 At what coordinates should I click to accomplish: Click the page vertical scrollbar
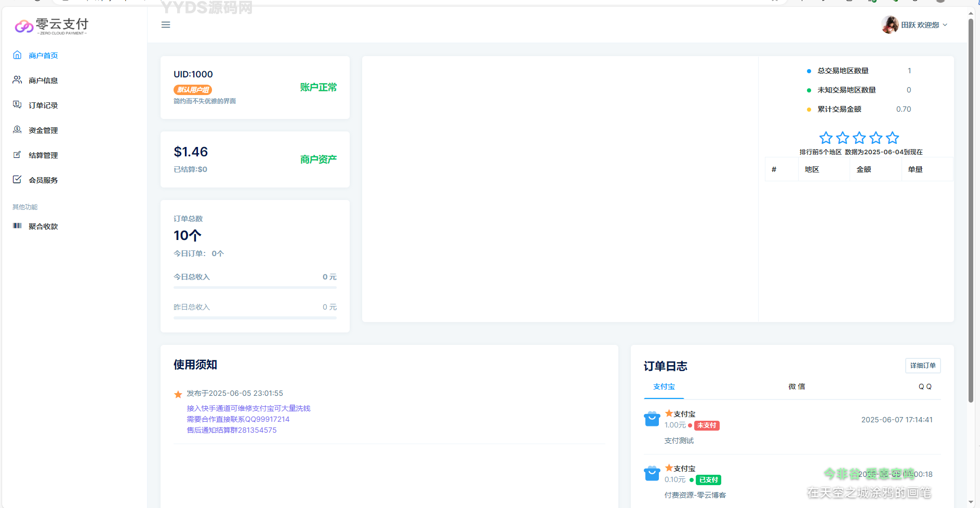pos(970,208)
